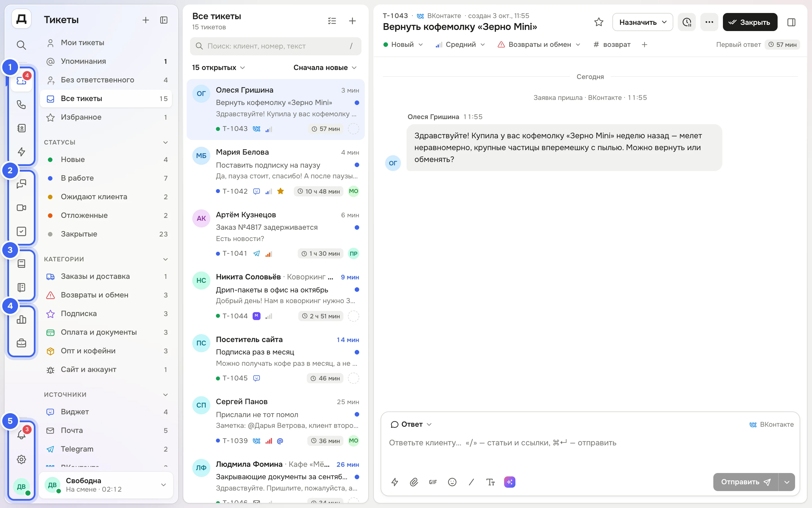Attach a file with the paperclip icon
Screen dimensions: 812x508
coord(414,482)
